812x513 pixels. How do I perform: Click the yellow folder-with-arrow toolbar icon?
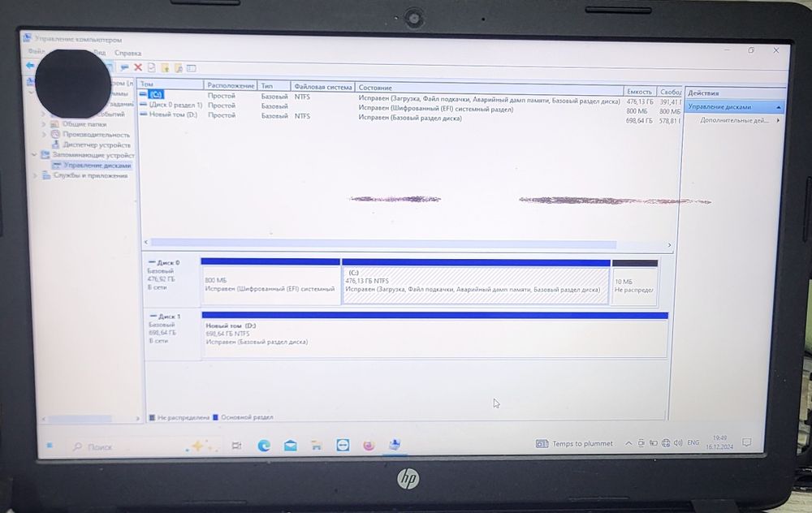tap(165, 68)
